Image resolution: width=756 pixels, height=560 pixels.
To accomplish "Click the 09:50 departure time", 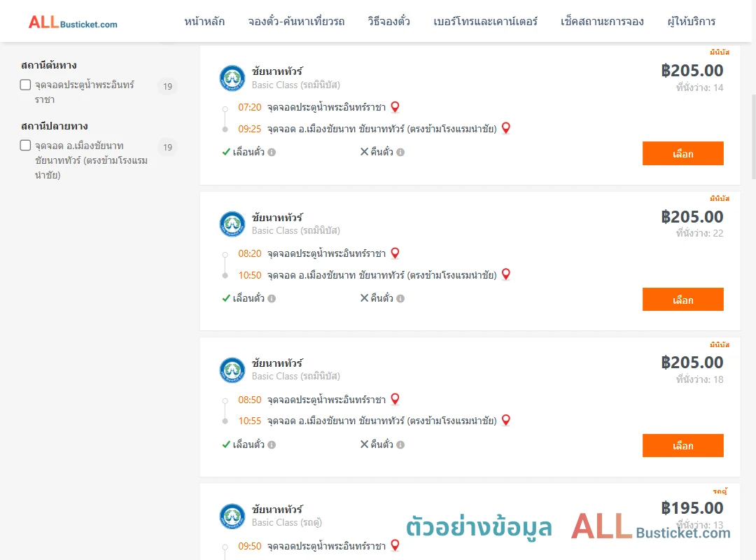I will click(x=249, y=546).
